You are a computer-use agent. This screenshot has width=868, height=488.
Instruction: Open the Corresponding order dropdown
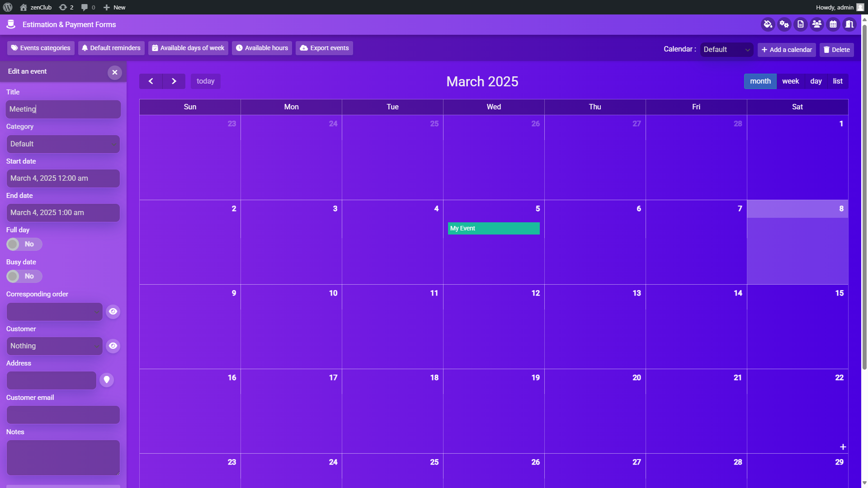[x=55, y=312]
